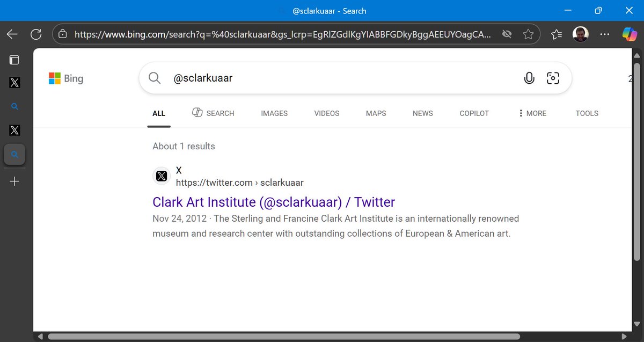644x342 pixels.
Task: Select the active search vertical tab
Action: (14, 155)
